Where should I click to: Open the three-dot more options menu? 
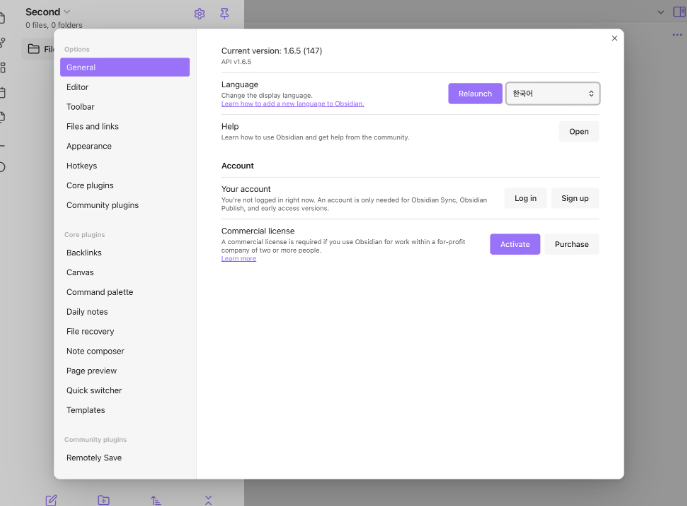677,35
